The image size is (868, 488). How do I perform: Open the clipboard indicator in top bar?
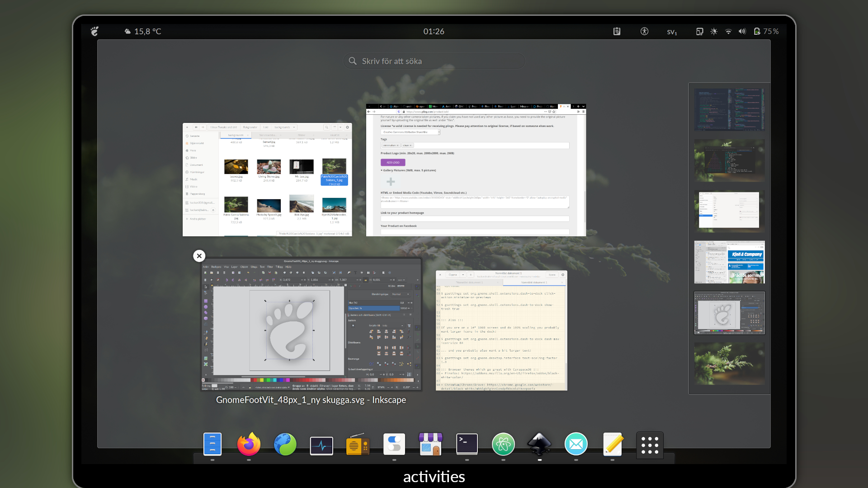(x=617, y=31)
